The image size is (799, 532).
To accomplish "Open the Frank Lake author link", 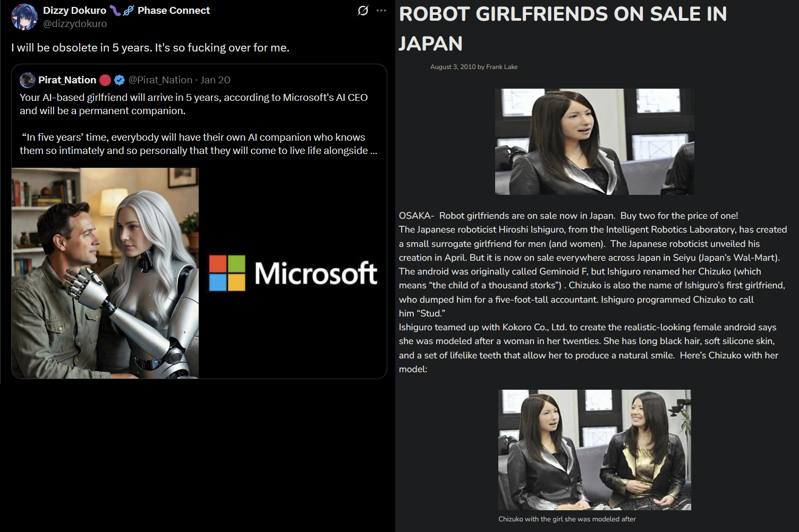I will pyautogui.click(x=502, y=67).
